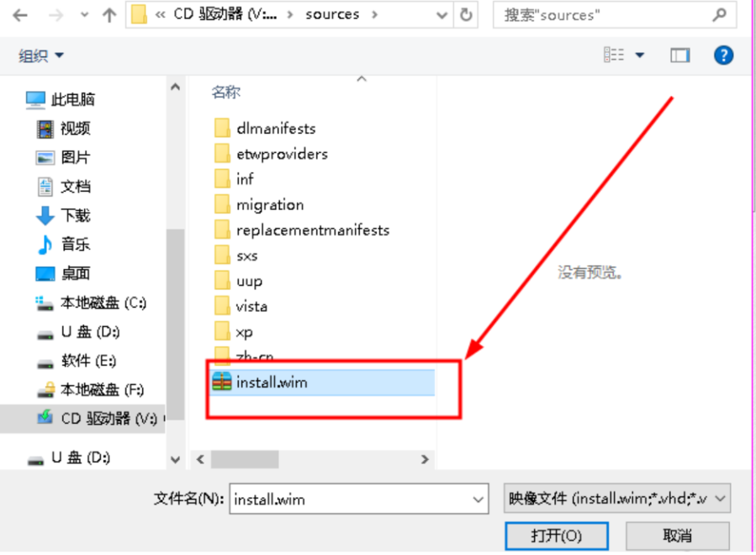Click the horizontal scrollbar right arrow

coord(425,459)
